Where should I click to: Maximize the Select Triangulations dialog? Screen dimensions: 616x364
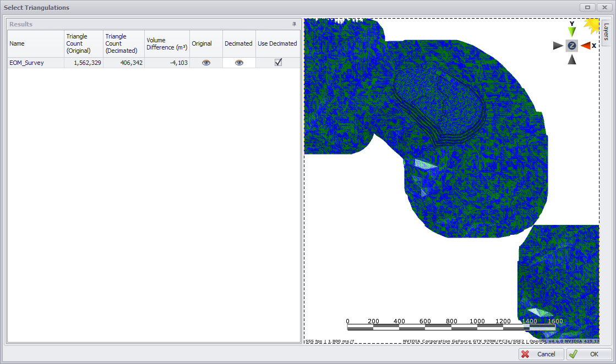[x=588, y=7]
